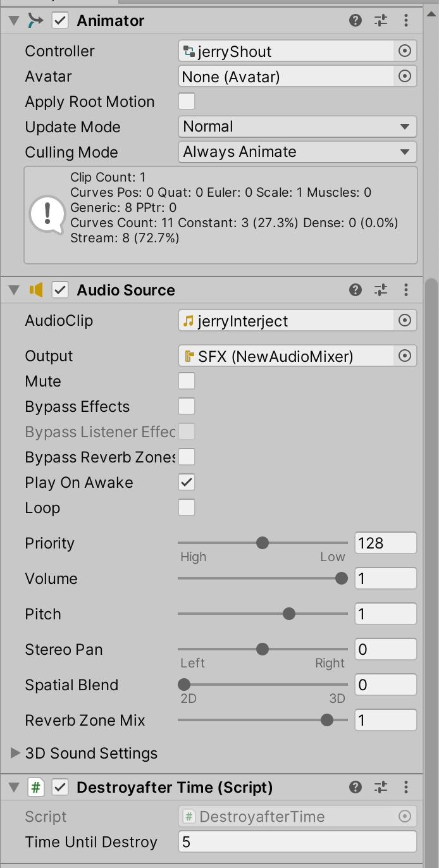Screen dimensions: 439x868
Task: Open the Update Mode dropdown
Action: (297, 127)
